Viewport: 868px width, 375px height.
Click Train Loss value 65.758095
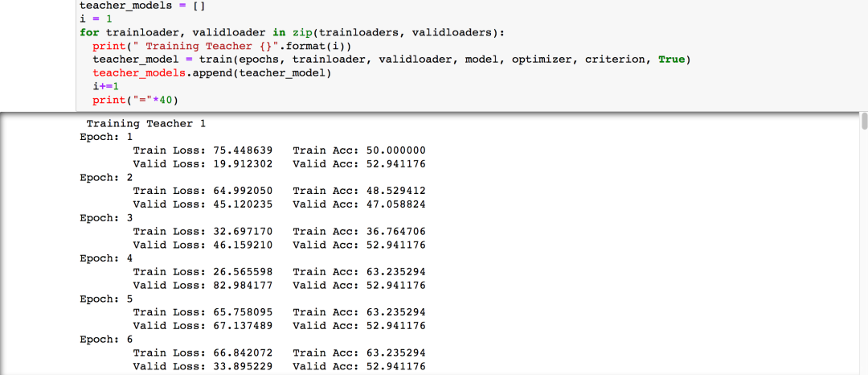tap(243, 312)
